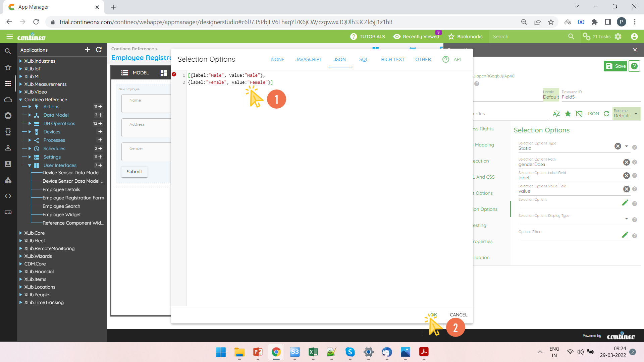Screen dimensions: 644x362
Task: Switch to the SQL tab
Action: click(x=364, y=59)
